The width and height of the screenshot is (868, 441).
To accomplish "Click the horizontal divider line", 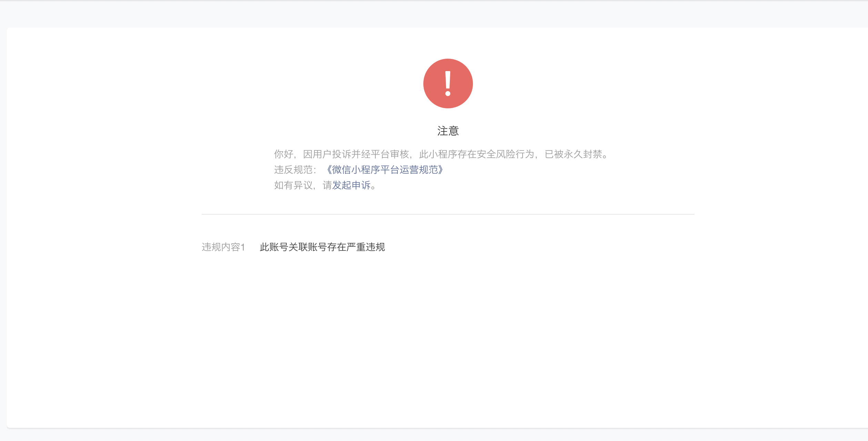I will point(448,214).
